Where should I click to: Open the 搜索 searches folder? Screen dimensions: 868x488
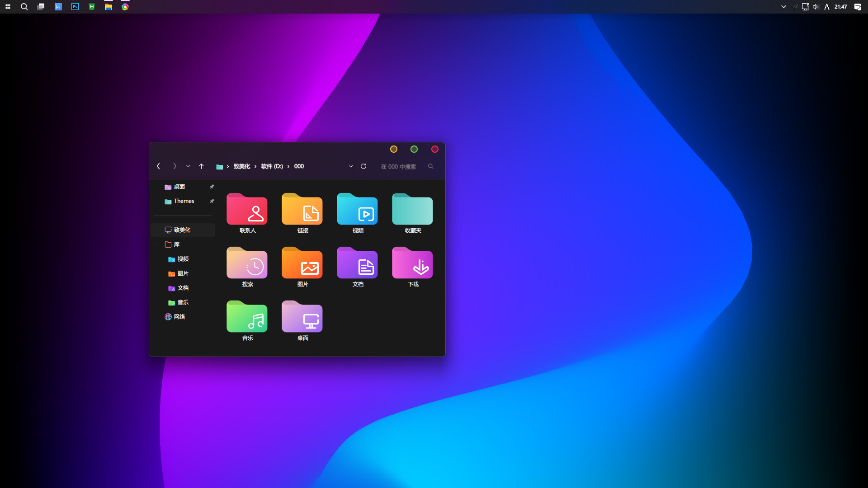[247, 264]
